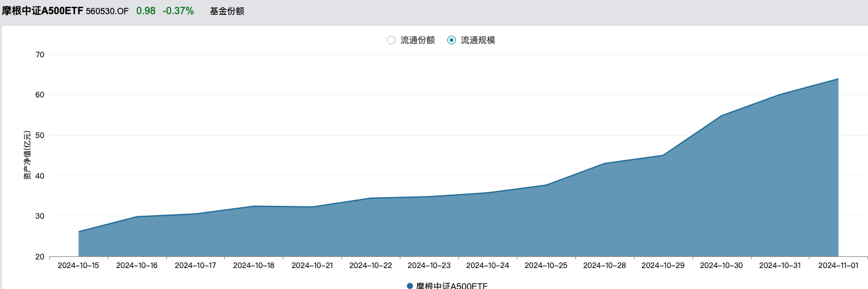Click the x-axis date 2024-10-28
The width and height of the screenshot is (868, 289).
(x=604, y=265)
